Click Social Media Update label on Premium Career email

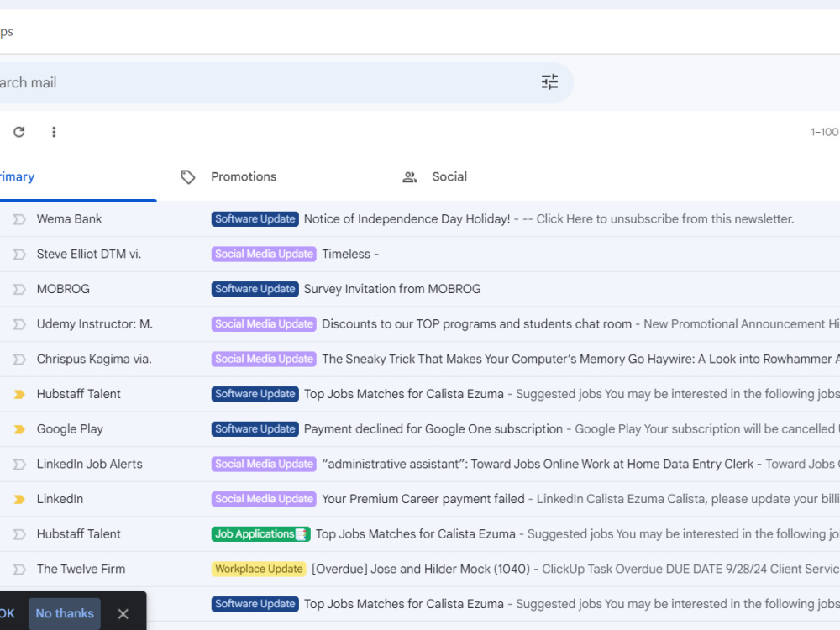264,499
